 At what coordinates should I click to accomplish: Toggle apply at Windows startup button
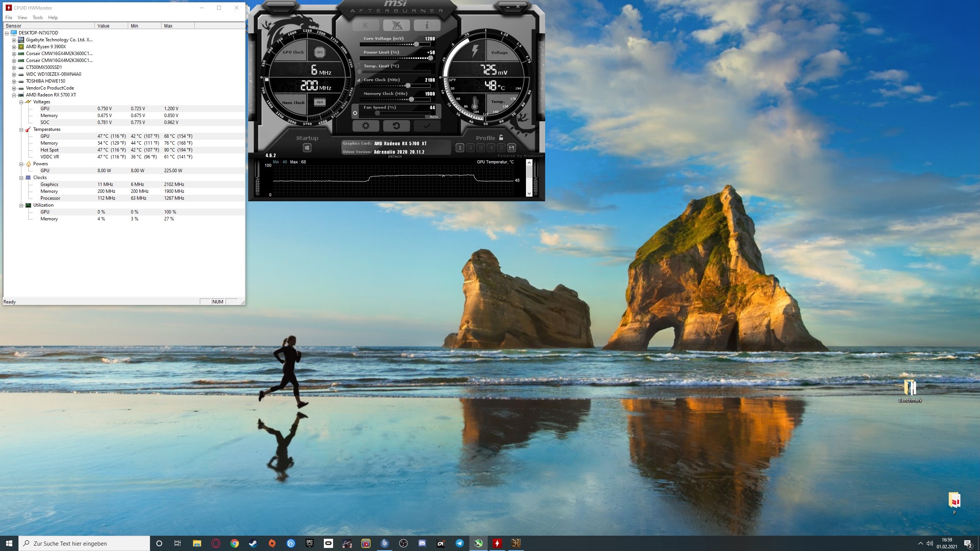[x=307, y=148]
